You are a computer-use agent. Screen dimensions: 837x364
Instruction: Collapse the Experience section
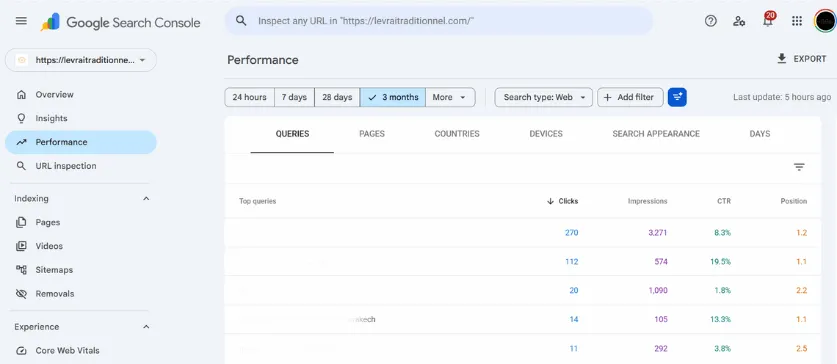click(x=146, y=327)
